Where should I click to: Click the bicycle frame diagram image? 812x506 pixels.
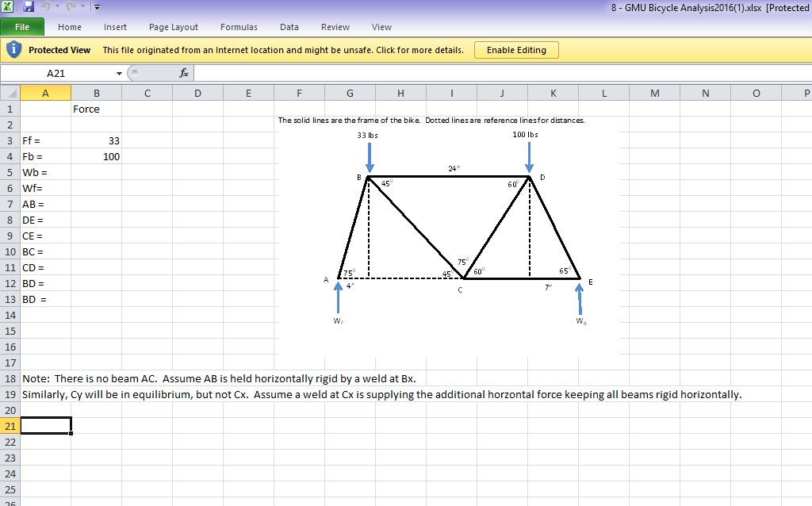449,236
